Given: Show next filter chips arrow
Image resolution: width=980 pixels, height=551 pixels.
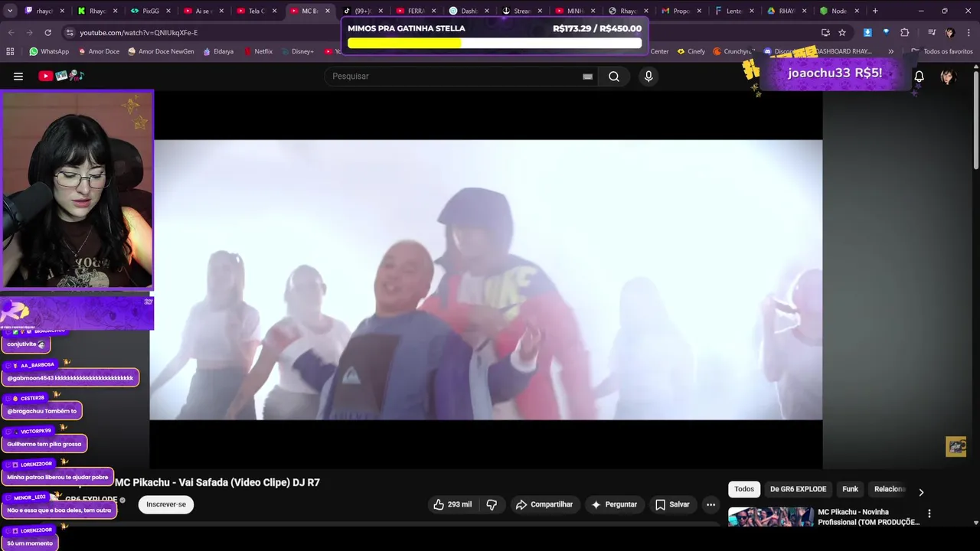Looking at the screenshot, I should [921, 492].
